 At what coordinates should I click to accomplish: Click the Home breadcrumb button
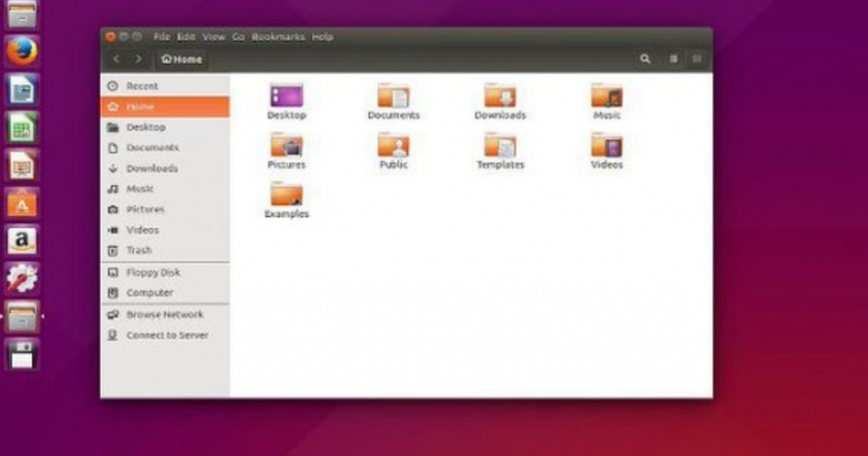click(x=180, y=59)
